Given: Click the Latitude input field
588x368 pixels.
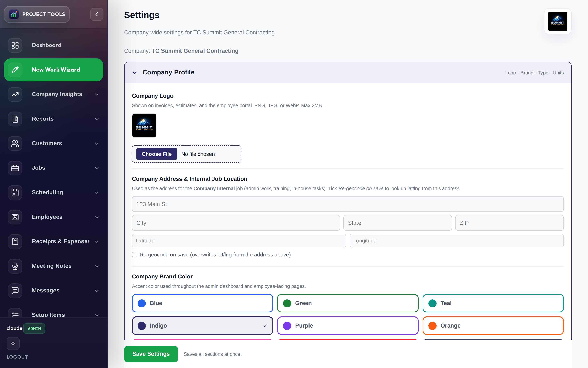Looking at the screenshot, I should (x=239, y=241).
